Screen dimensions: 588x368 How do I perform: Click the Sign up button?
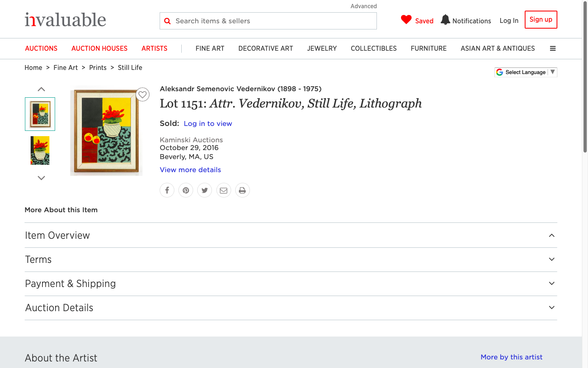pyautogui.click(x=541, y=20)
